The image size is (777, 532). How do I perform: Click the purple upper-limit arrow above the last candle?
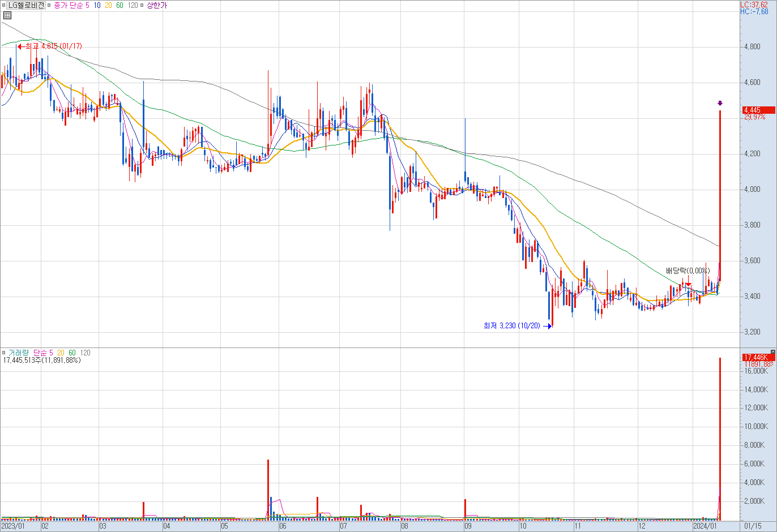(x=720, y=103)
